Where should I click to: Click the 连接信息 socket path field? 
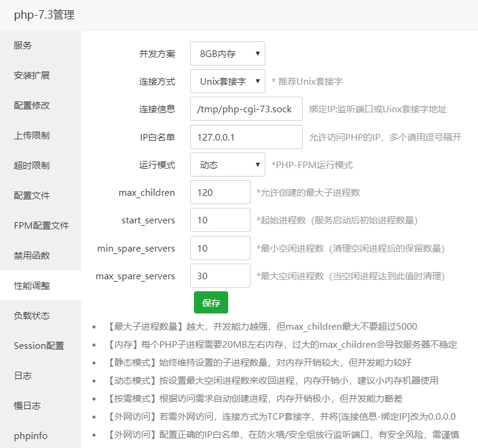pyautogui.click(x=246, y=109)
